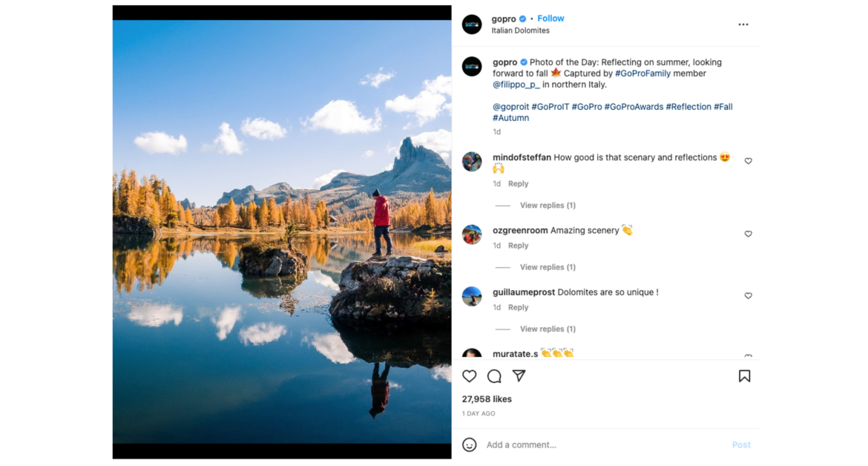Open gopro's profile picture in the header
Viewport: 868px width, 466px height.
pos(473,24)
